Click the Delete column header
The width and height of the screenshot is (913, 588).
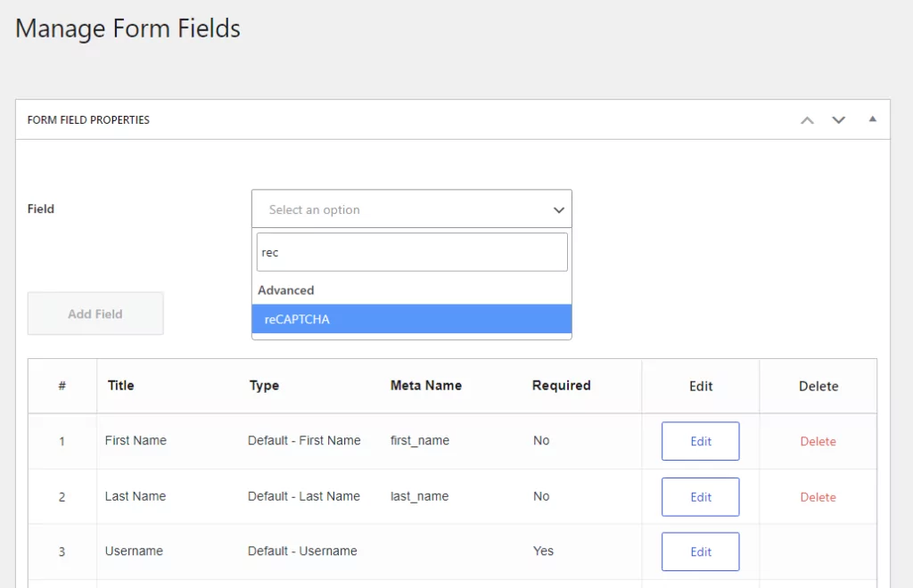click(x=818, y=386)
